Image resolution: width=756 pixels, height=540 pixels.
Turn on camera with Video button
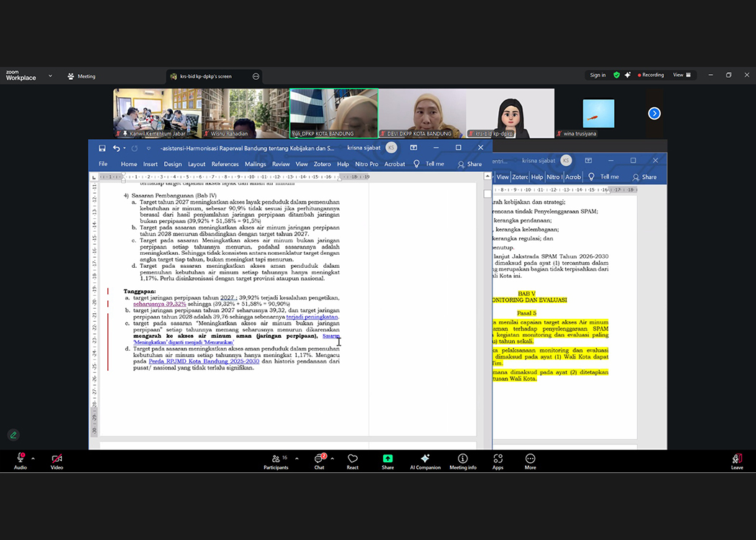coord(57,459)
